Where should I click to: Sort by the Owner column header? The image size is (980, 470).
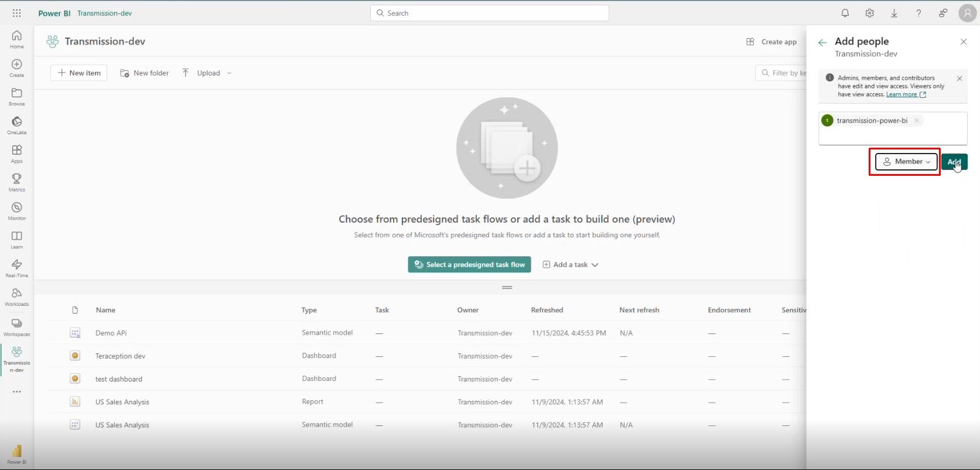pos(468,310)
